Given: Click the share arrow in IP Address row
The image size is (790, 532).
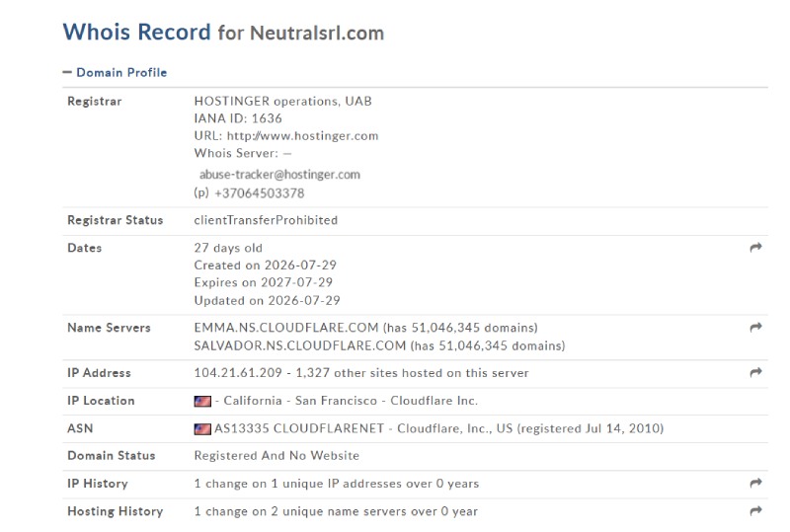Looking at the screenshot, I should (755, 372).
